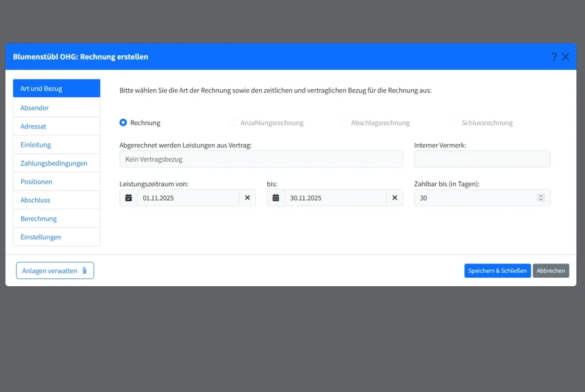Open the Positionen section
The image size is (585, 392).
pos(57,182)
